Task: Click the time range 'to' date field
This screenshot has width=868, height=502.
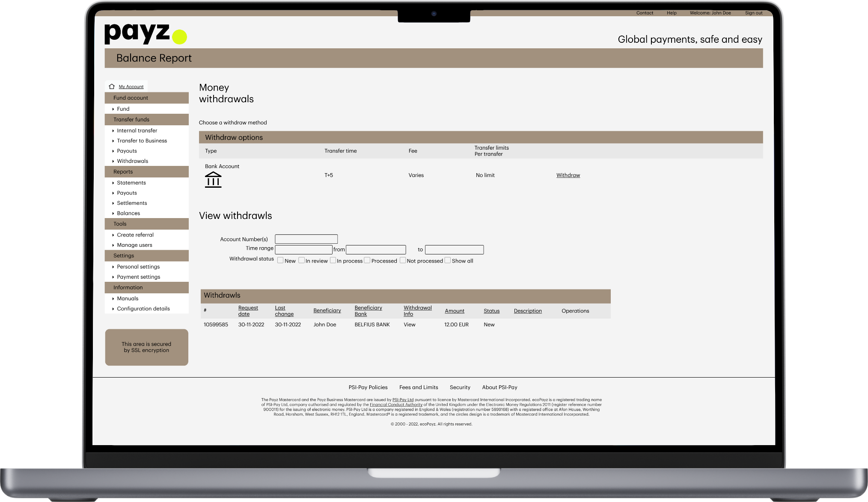Action: pos(454,250)
